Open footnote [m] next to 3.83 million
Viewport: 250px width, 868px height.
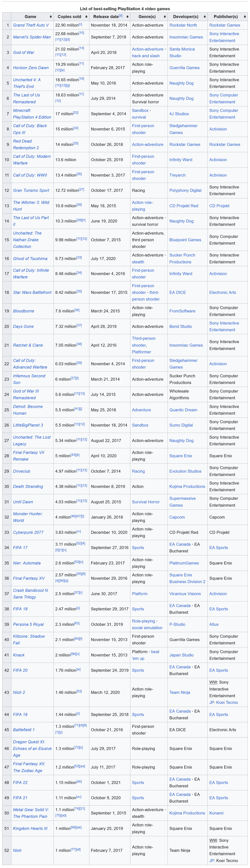(x=79, y=532)
